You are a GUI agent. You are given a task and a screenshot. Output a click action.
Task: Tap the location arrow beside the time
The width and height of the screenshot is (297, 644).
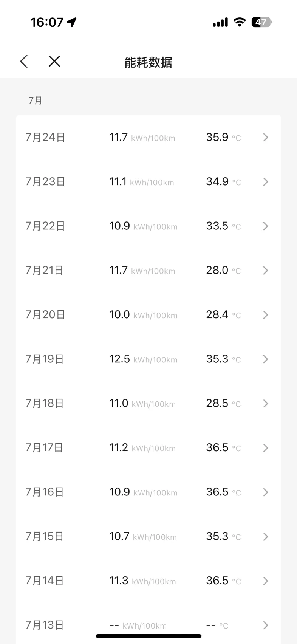(71, 22)
